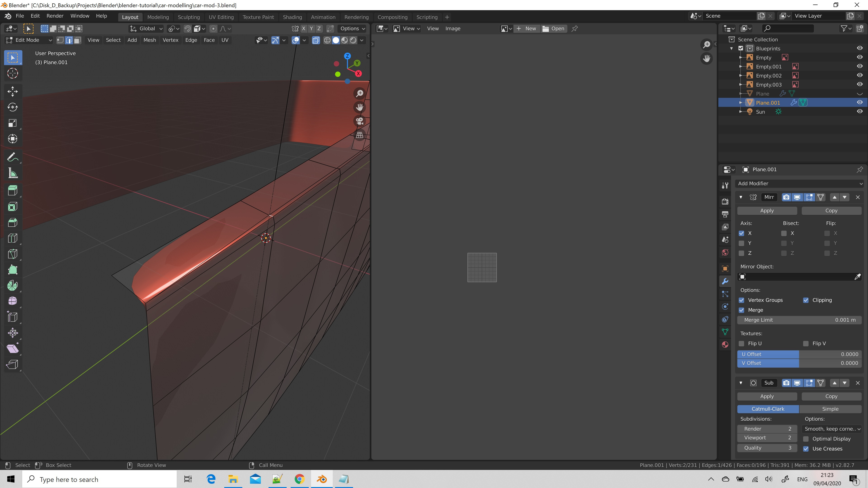
Task: Enable X-ray viewport mode
Action: click(x=316, y=40)
